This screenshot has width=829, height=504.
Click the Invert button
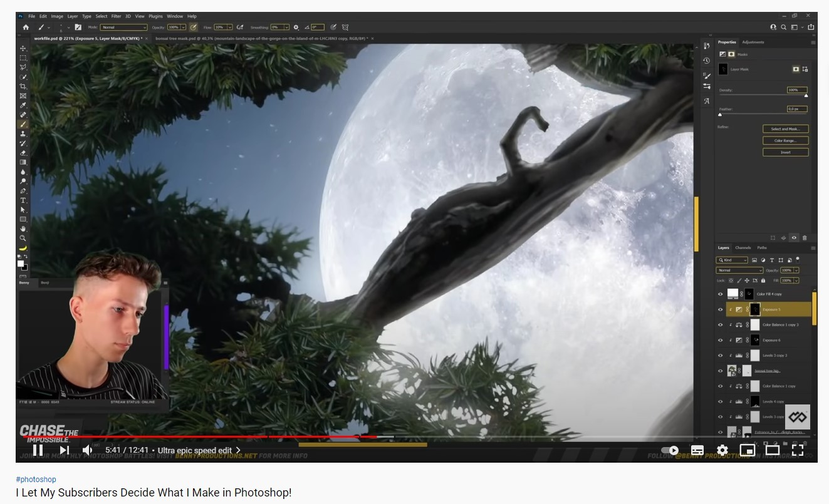[x=785, y=152]
